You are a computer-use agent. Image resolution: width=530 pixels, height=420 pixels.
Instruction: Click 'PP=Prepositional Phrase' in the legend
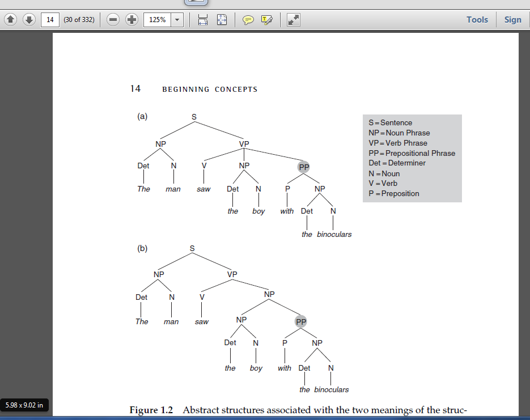pos(412,153)
